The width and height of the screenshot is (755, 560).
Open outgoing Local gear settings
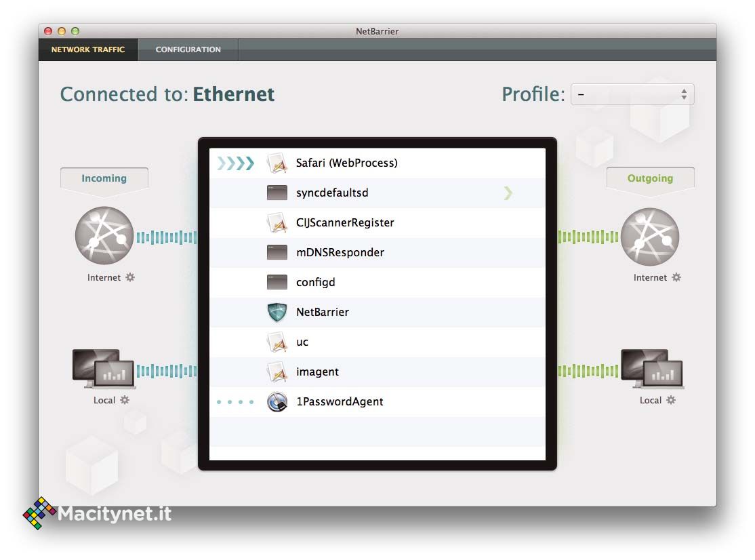point(671,400)
